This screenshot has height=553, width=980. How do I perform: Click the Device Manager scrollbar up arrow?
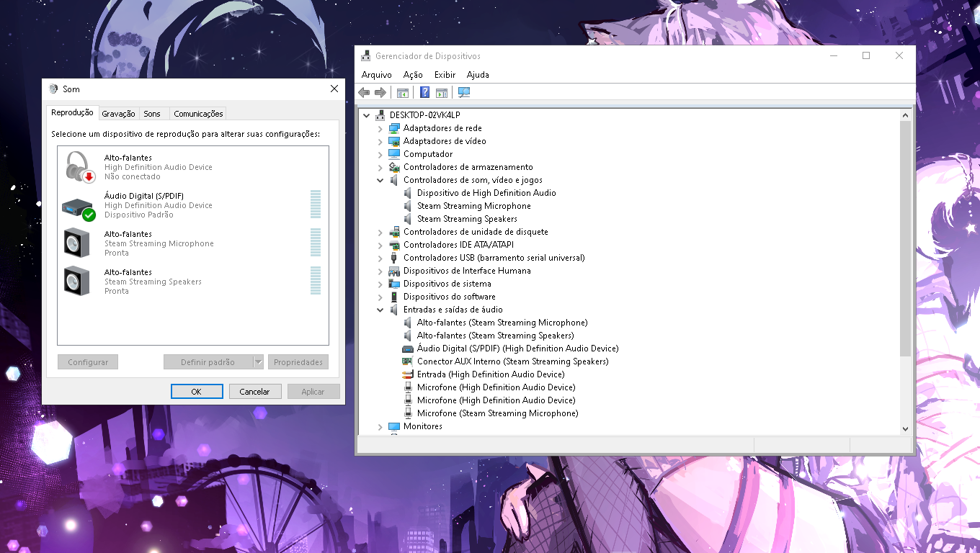[906, 114]
